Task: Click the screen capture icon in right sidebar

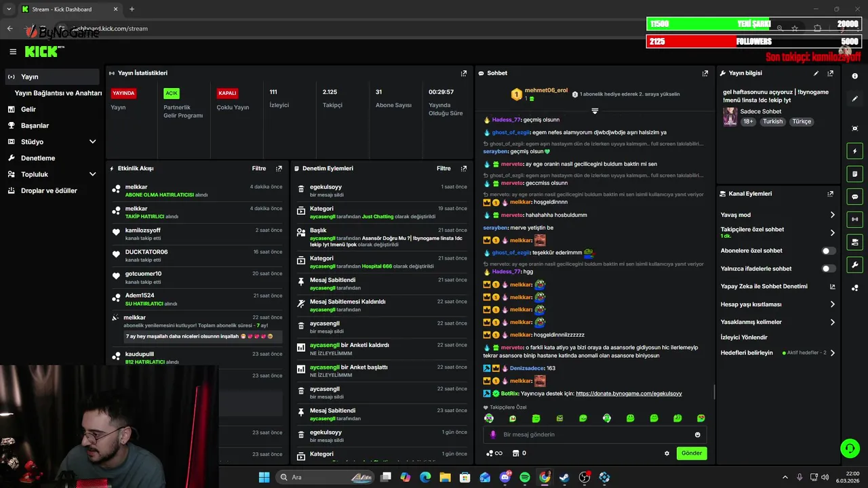Action: [x=855, y=128]
